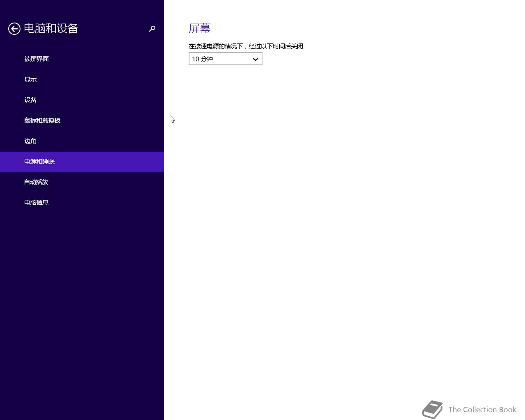Open the search magnifier icon

pos(152,29)
